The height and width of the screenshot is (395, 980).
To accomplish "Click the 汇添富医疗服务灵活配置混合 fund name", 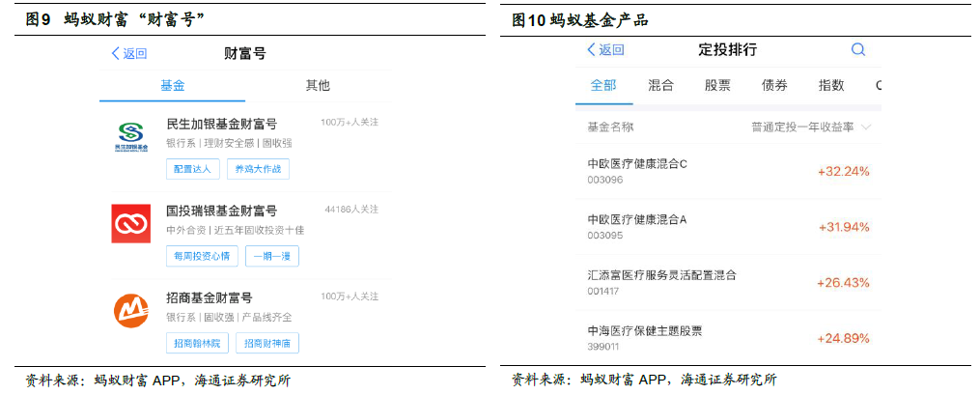I will point(662,275).
